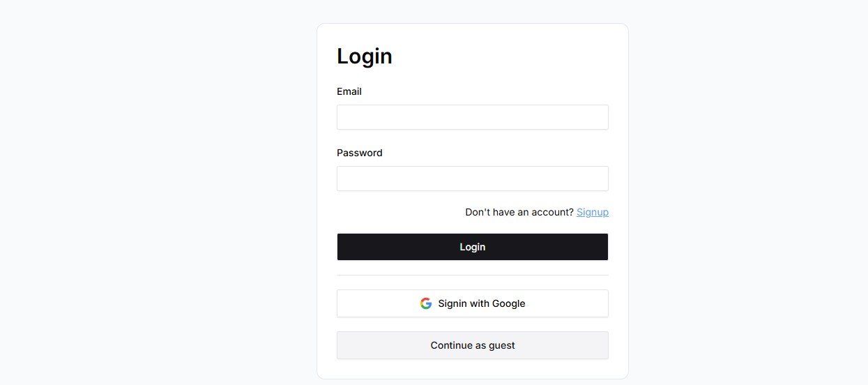
Task: Click the left edge of Email input
Action: point(343,117)
